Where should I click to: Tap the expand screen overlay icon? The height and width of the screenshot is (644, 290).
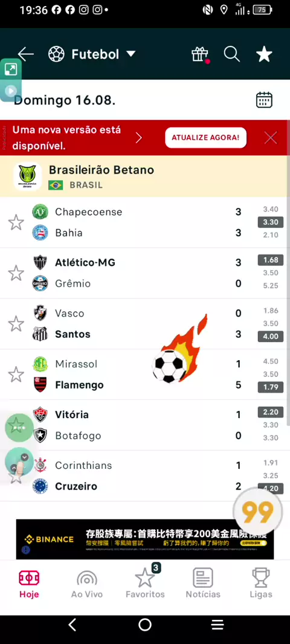[11, 69]
